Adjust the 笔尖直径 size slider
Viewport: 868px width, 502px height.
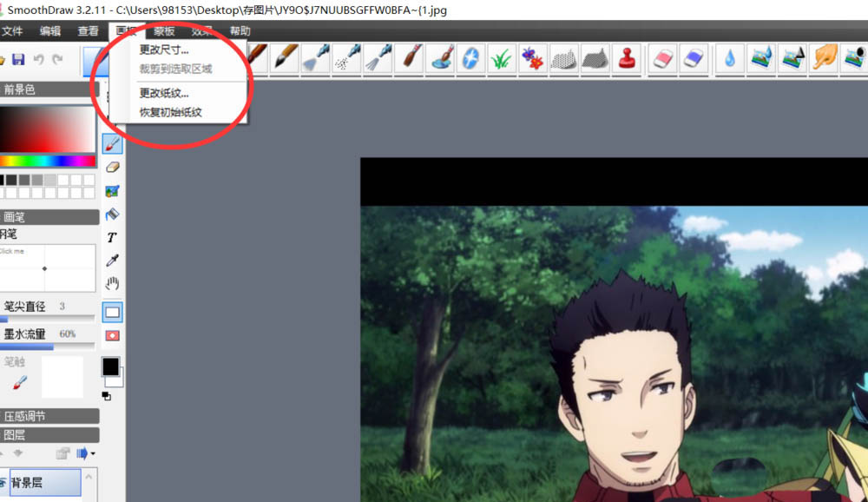(48, 319)
